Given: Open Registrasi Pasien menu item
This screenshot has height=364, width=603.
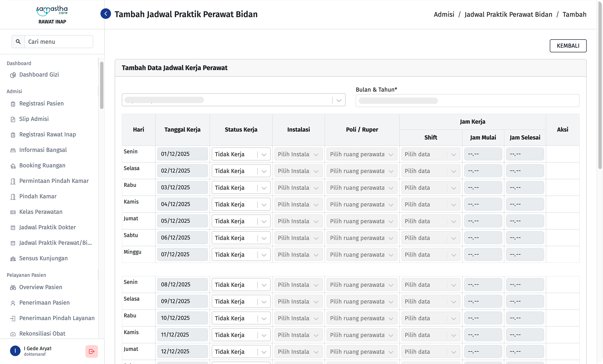Looking at the screenshot, I should point(41,103).
